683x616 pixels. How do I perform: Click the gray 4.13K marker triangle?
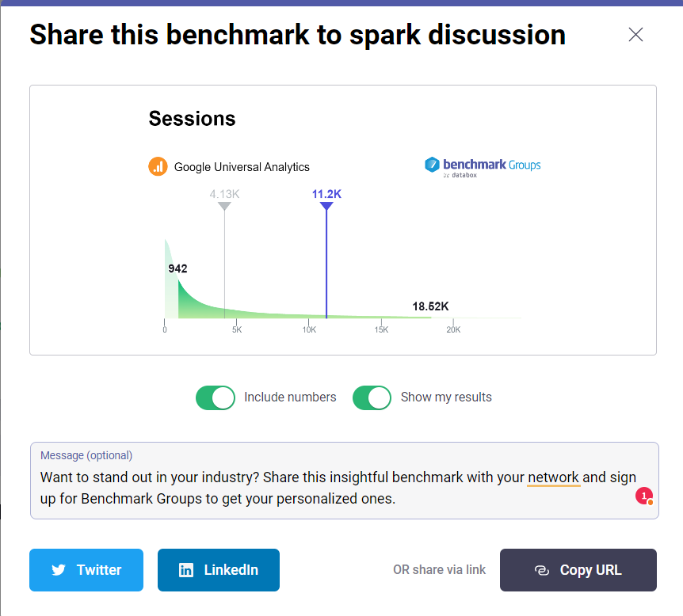click(224, 206)
